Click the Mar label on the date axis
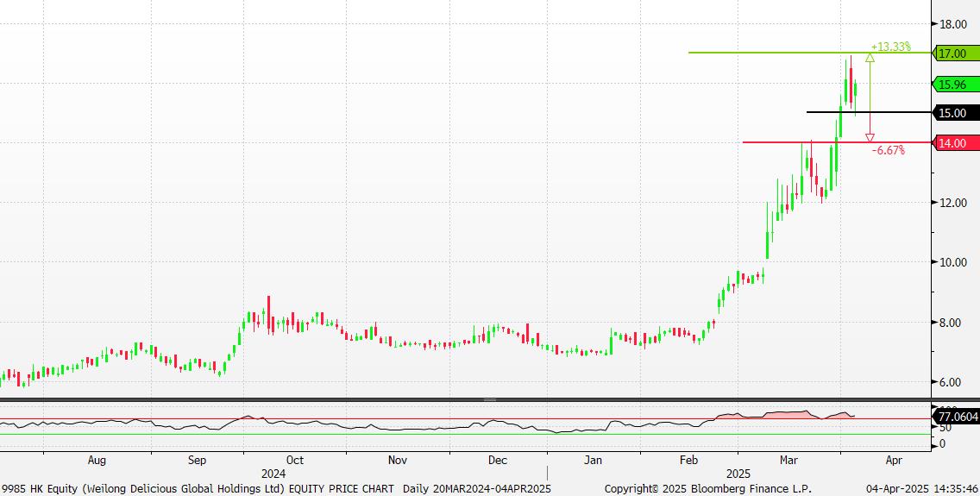980x496 pixels. pos(789,461)
